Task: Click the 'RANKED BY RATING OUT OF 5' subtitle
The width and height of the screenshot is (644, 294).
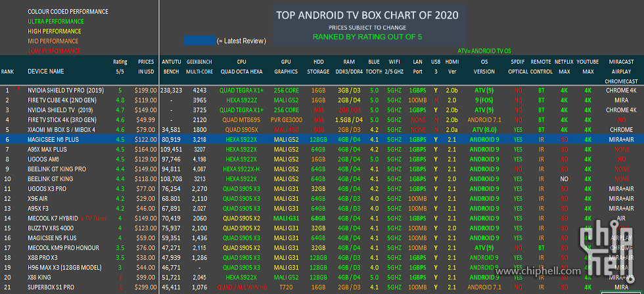Action: click(x=367, y=37)
